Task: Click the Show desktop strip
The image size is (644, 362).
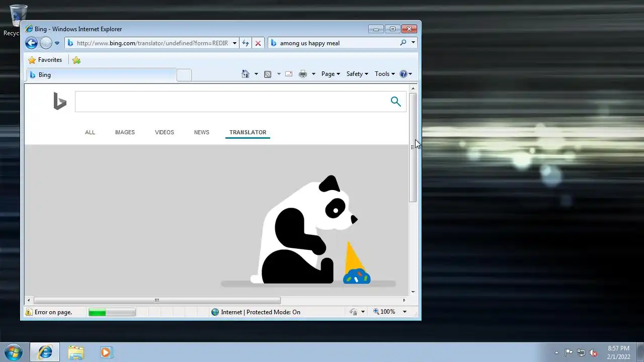Action: point(640,352)
